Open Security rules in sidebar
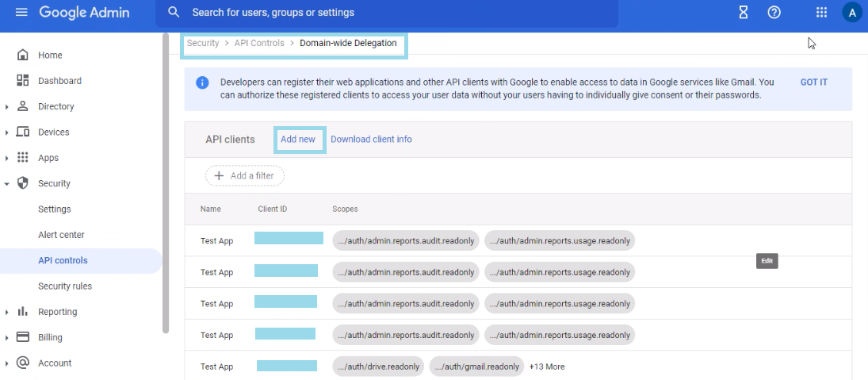Viewport: 868px width, 380px height. click(65, 286)
